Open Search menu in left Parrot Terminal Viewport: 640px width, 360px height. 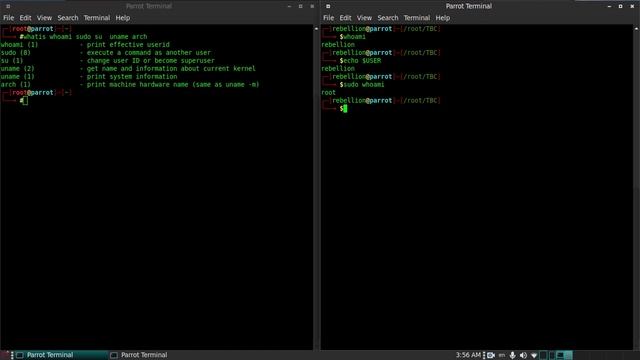pyautogui.click(x=68, y=18)
